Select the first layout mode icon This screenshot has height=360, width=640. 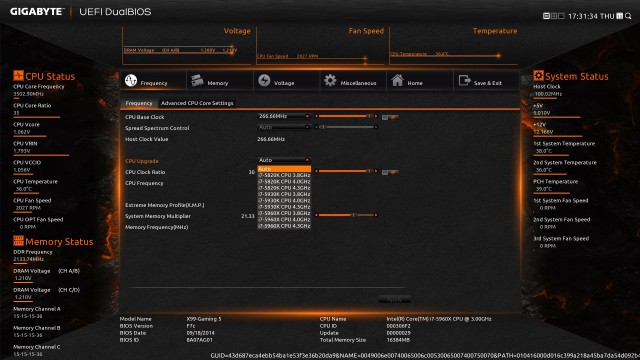(x=546, y=16)
